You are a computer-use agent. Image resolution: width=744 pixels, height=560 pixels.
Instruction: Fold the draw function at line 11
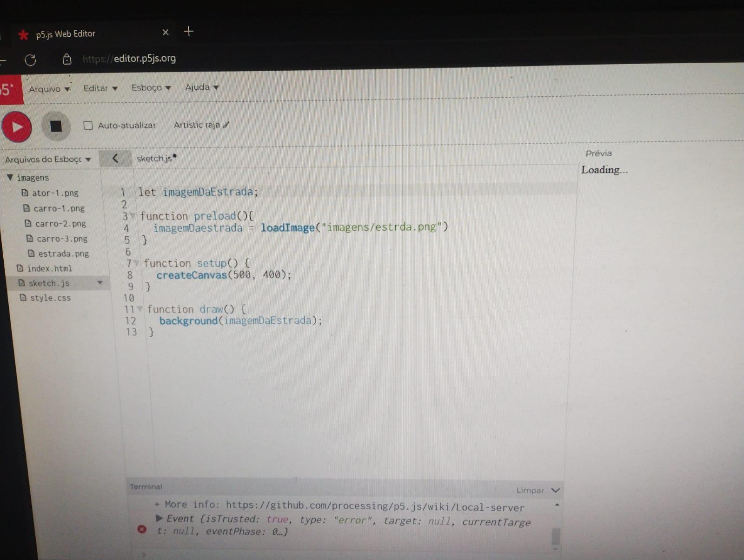140,309
